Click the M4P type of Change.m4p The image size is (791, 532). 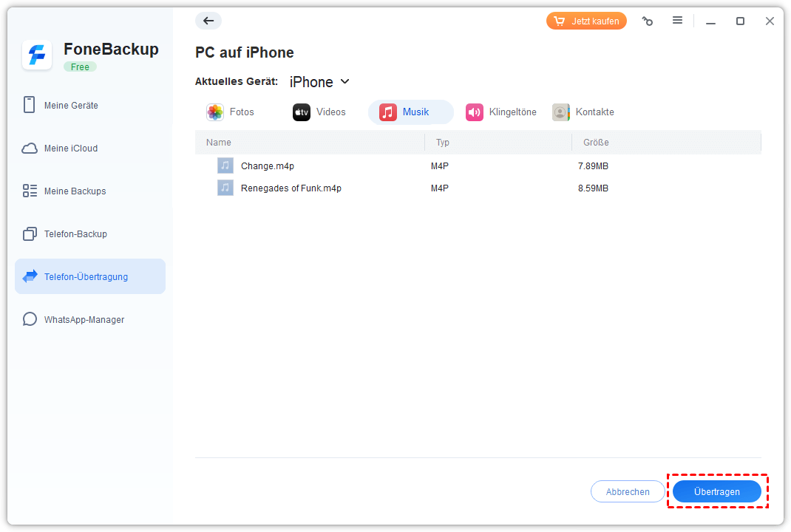(x=439, y=166)
